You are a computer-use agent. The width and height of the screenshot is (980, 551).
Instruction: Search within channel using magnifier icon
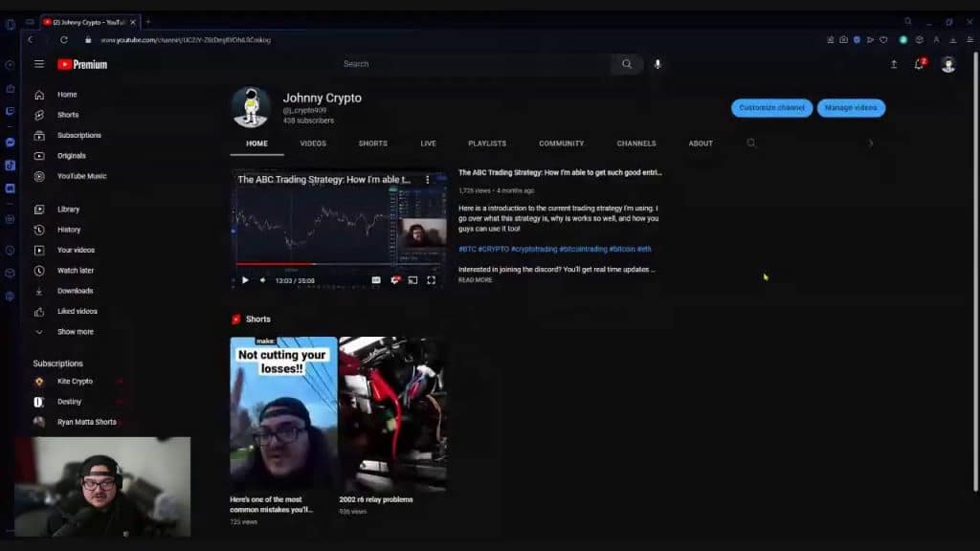pyautogui.click(x=751, y=143)
